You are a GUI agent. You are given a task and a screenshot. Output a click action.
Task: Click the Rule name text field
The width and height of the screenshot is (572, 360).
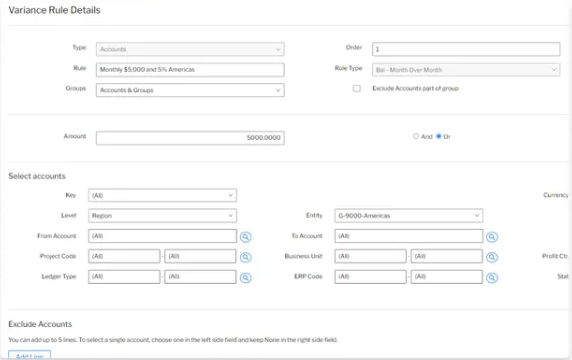point(190,70)
